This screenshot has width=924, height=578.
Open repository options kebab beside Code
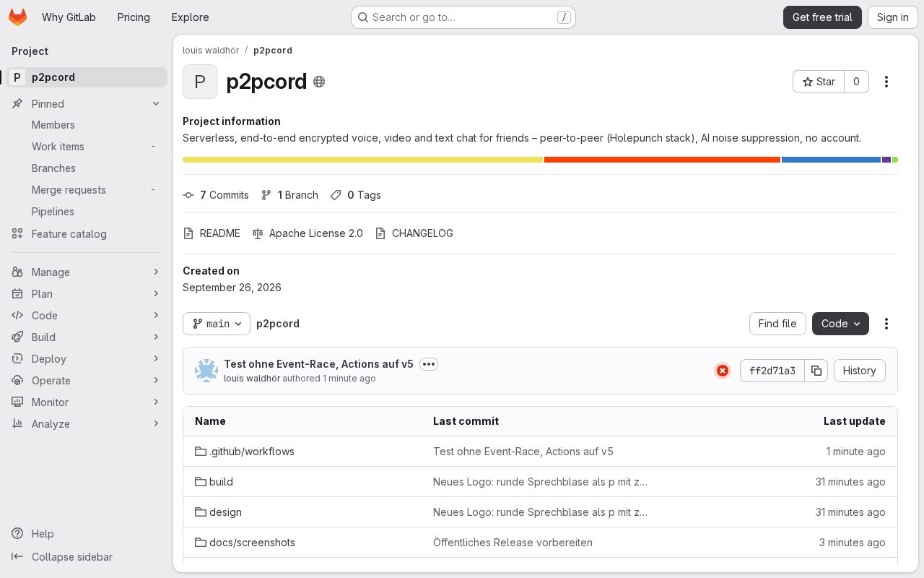click(886, 324)
